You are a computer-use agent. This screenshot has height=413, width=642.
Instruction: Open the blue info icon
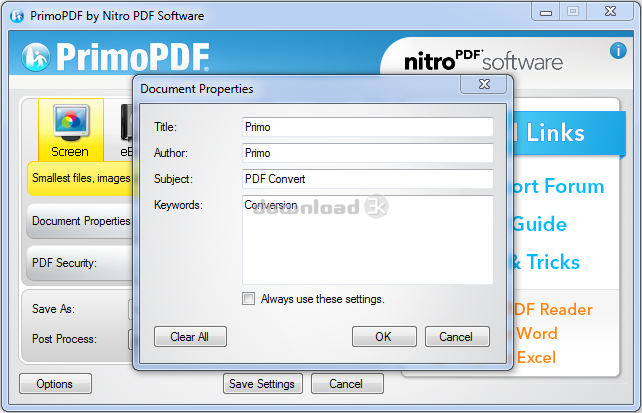(618, 51)
